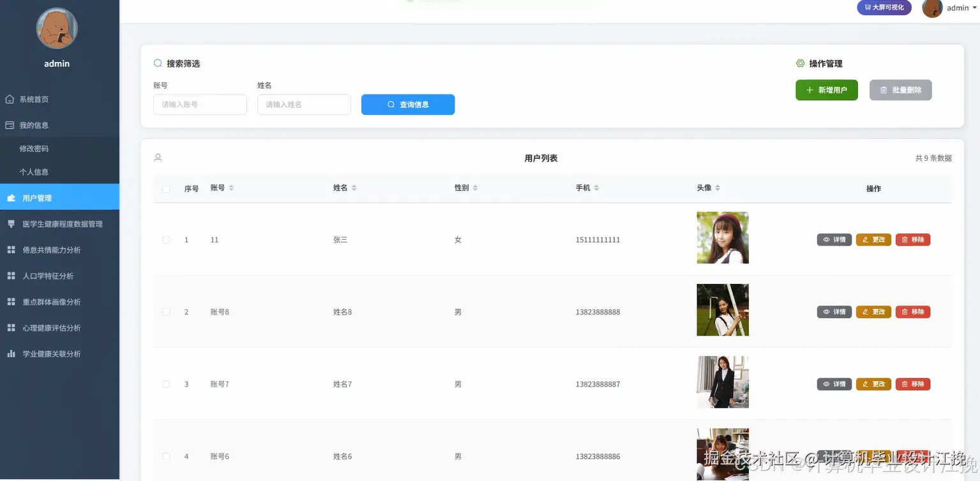Open 医学生健康程度数据管理 menu
Image resolution: width=980 pixels, height=481 pixels.
(x=59, y=224)
